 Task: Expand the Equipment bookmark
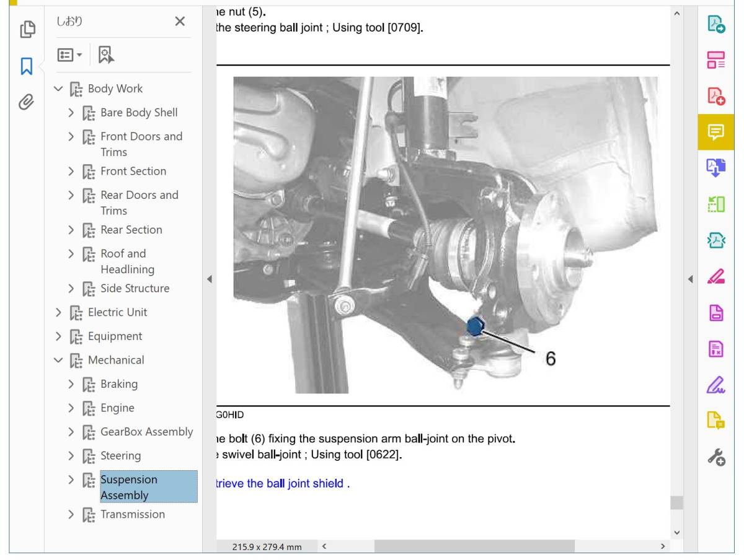pos(58,336)
